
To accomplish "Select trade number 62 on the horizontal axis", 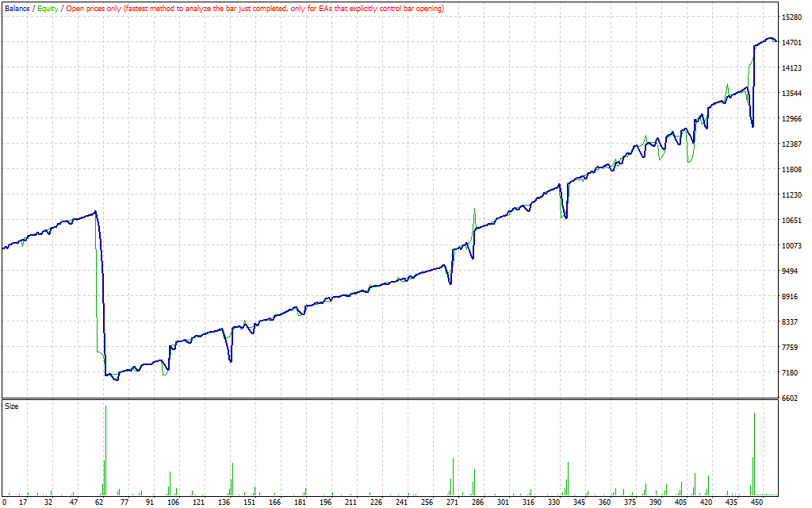I will 99,502.
